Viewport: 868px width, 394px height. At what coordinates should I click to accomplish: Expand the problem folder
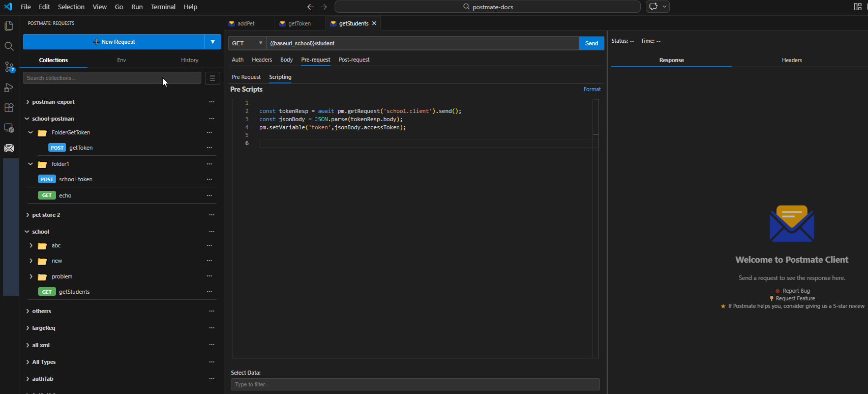click(x=31, y=276)
